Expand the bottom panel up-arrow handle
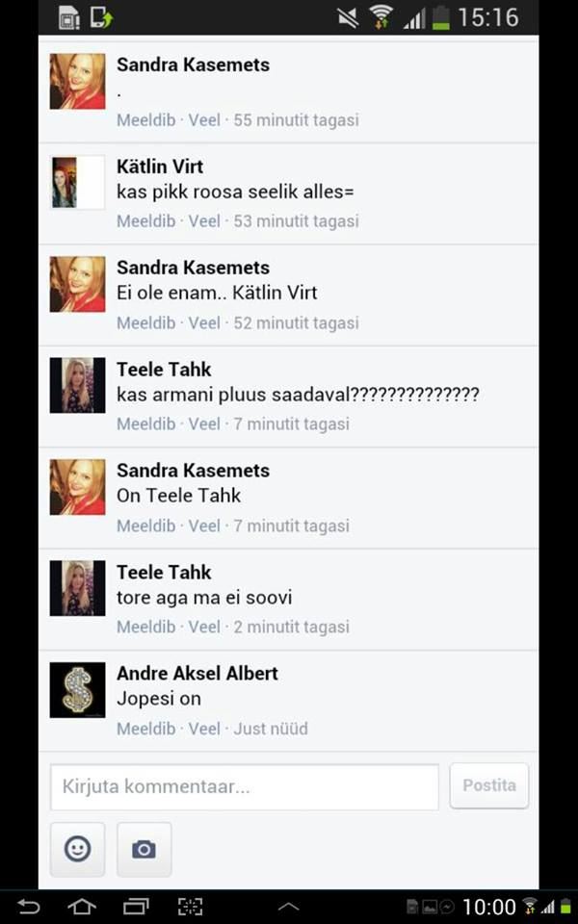Image resolution: width=578 pixels, height=924 pixels. pyautogui.click(x=288, y=908)
